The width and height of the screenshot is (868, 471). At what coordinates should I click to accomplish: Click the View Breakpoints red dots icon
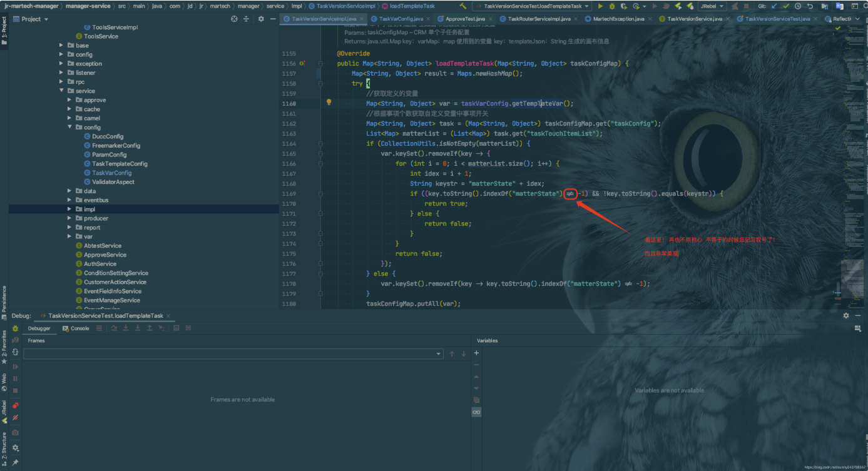16,405
